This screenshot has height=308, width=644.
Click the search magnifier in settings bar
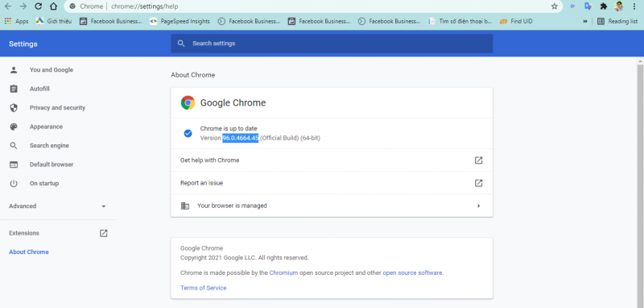[x=181, y=44]
